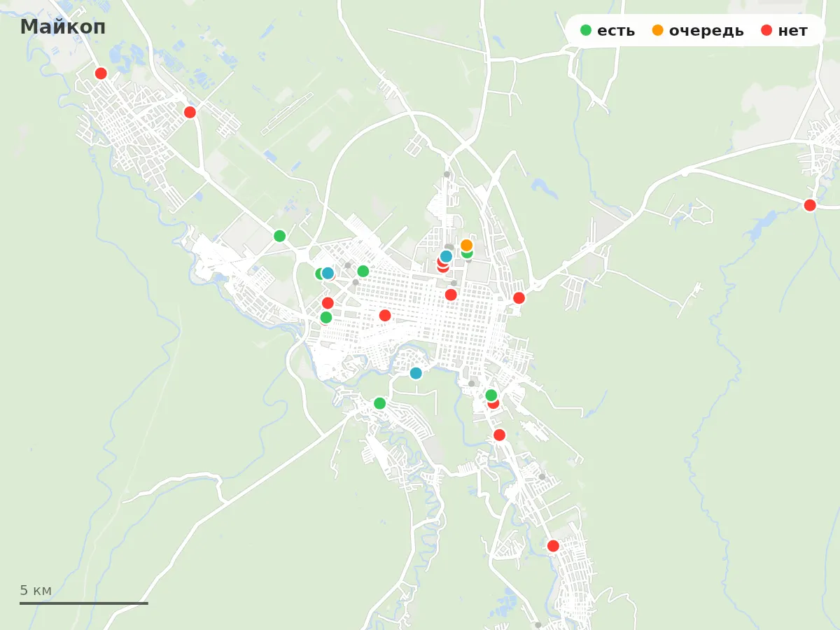Image resolution: width=840 pixels, height=630 pixels.
Task: Click the green "есть" legend entry
Action: (x=608, y=31)
